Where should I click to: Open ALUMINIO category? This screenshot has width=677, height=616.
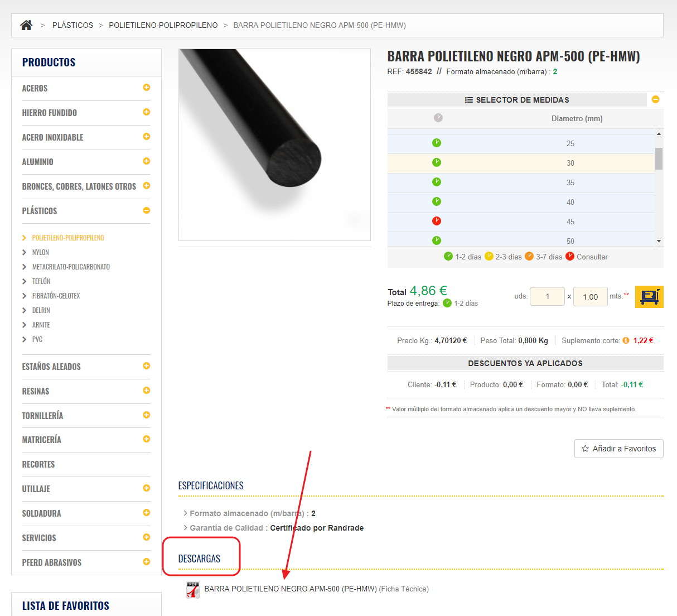point(38,162)
